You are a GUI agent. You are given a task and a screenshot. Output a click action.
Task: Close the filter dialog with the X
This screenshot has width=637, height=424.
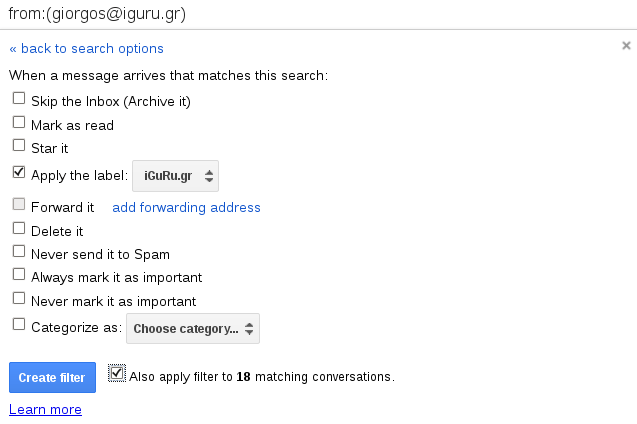pos(627,45)
